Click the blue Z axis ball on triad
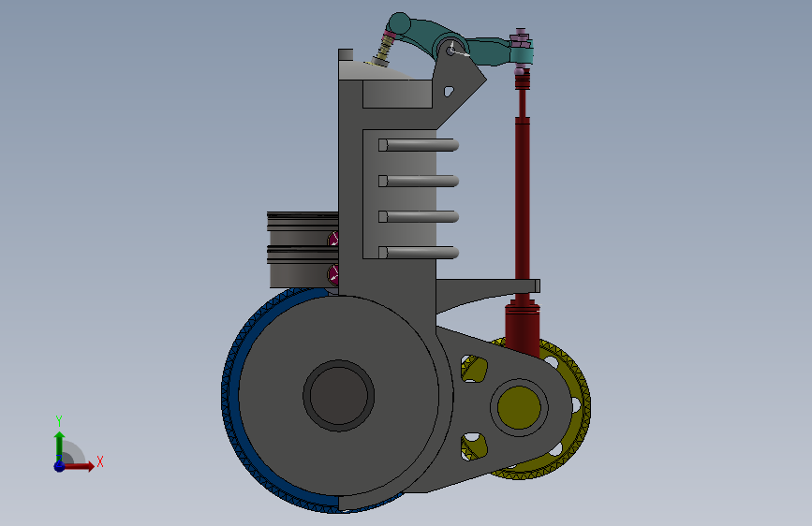 click(x=59, y=466)
